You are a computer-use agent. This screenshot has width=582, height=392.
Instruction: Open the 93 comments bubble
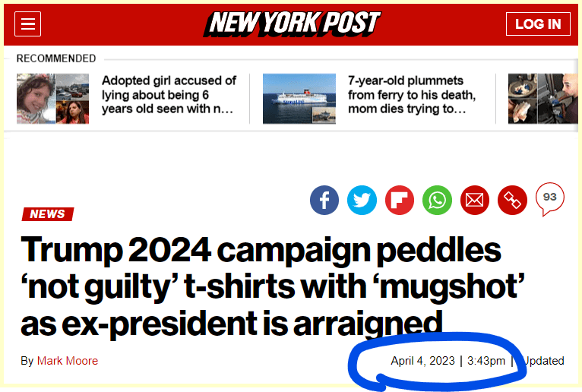549,198
